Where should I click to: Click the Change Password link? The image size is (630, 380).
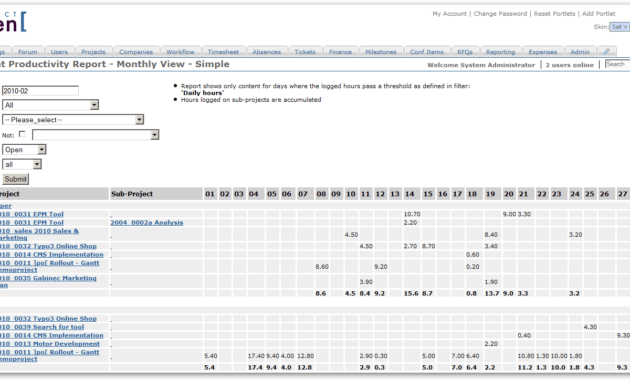(x=500, y=14)
